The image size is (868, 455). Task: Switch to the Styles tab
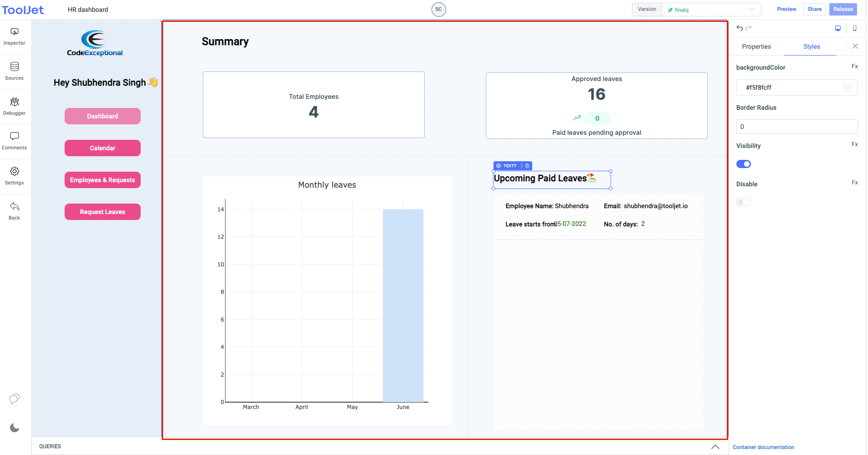click(x=812, y=46)
